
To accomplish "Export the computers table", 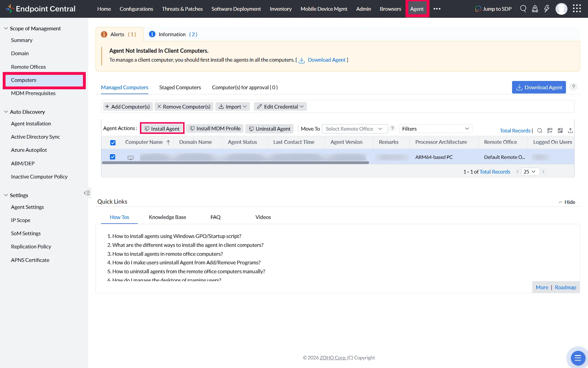I will (570, 131).
